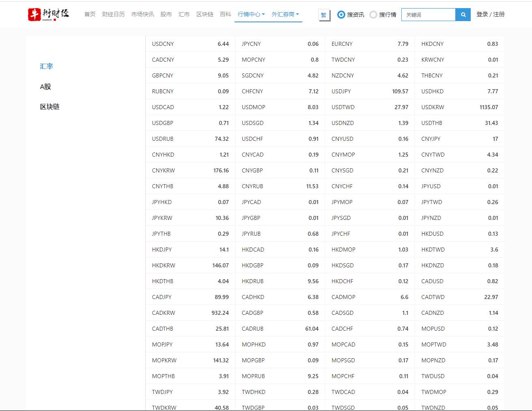Click the 登录 / 注册 link
Image resolution: width=532 pixels, height=411 pixels.
point(490,14)
